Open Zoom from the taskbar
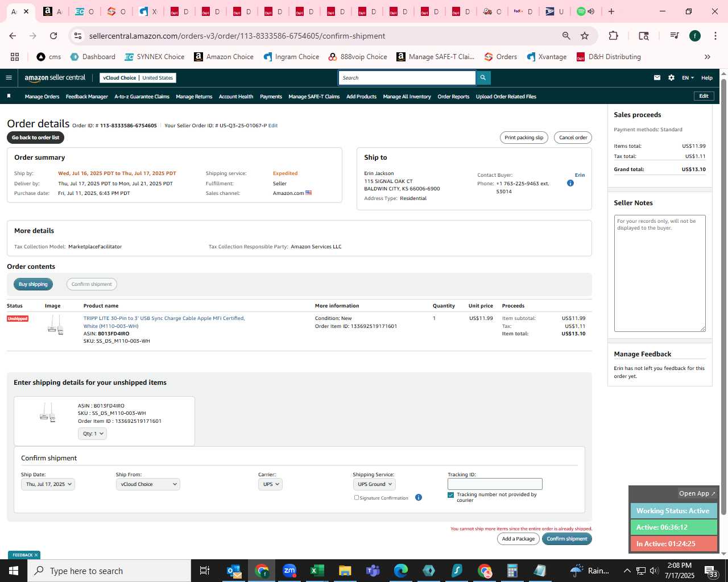The height and width of the screenshot is (582, 728). tap(289, 571)
